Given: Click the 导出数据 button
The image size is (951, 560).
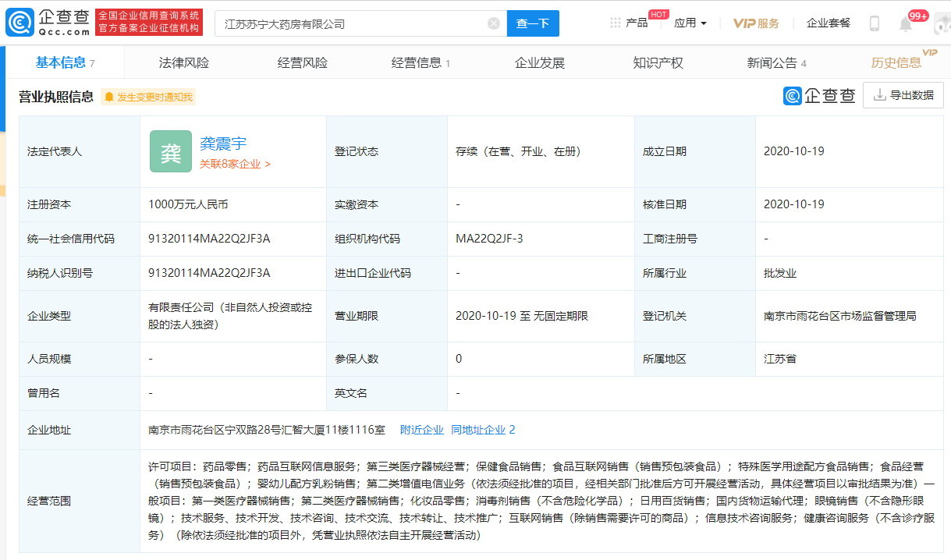Looking at the screenshot, I should (903, 95).
